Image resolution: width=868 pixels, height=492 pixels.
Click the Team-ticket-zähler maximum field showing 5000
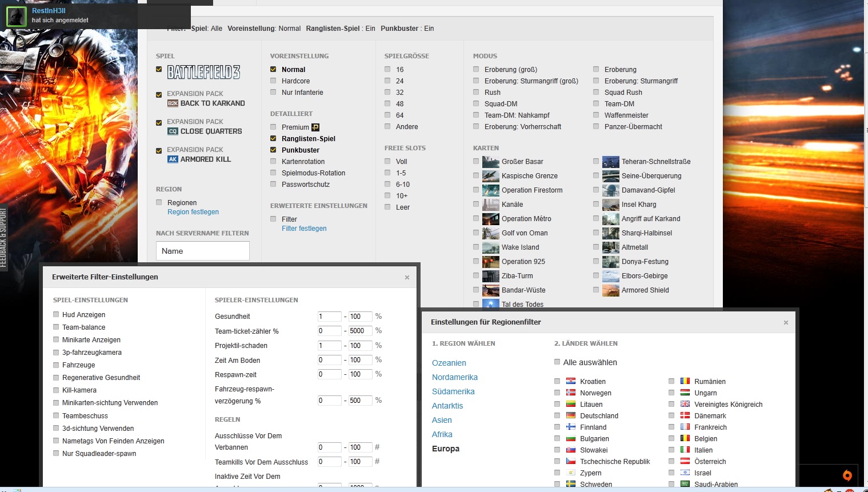tap(361, 331)
